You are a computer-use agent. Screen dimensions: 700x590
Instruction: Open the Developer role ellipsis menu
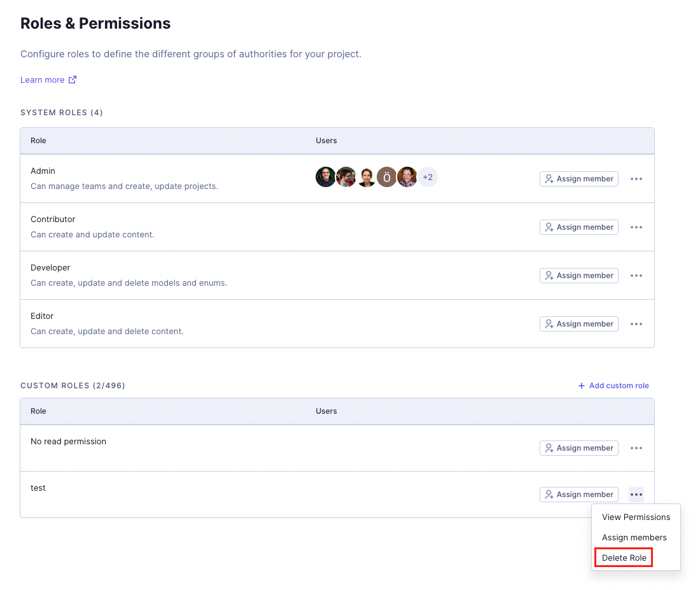[x=636, y=276]
